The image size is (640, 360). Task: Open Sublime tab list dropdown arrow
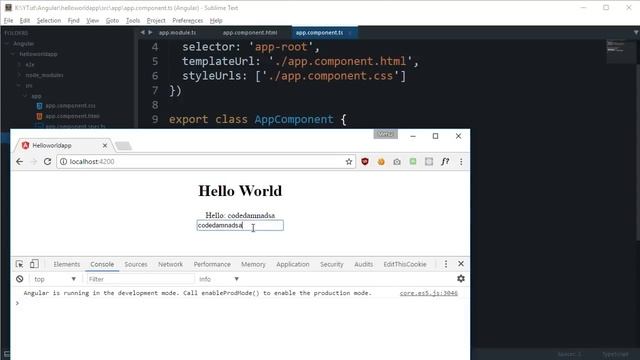point(636,32)
